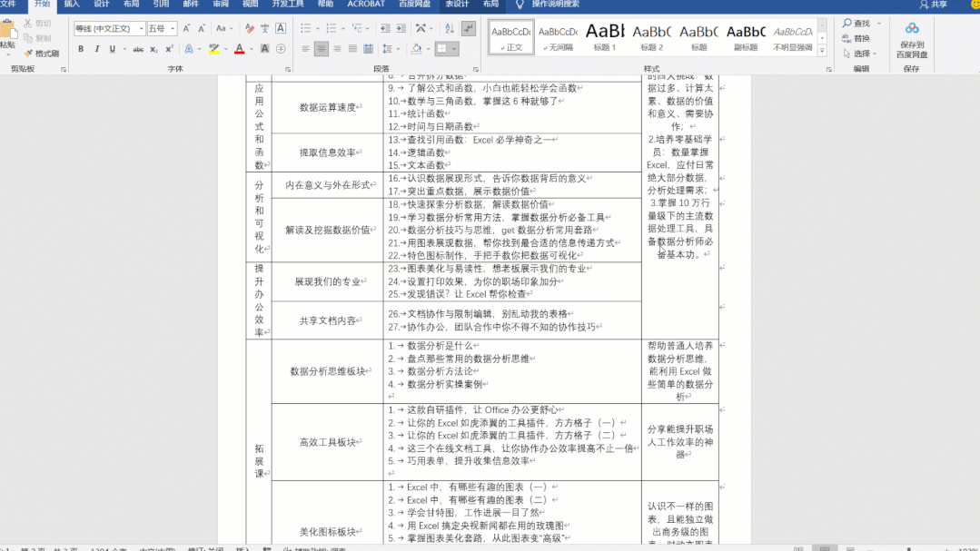
Task: Apply 标题 1 heading style
Action: click(604, 37)
